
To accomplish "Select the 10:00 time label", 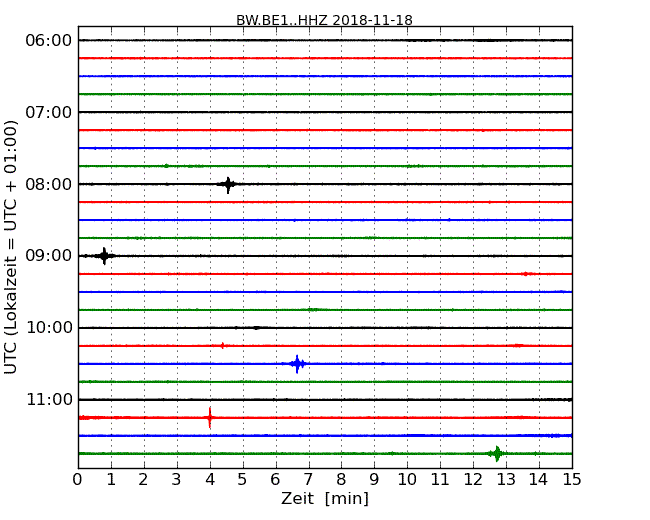I will tap(49, 328).
